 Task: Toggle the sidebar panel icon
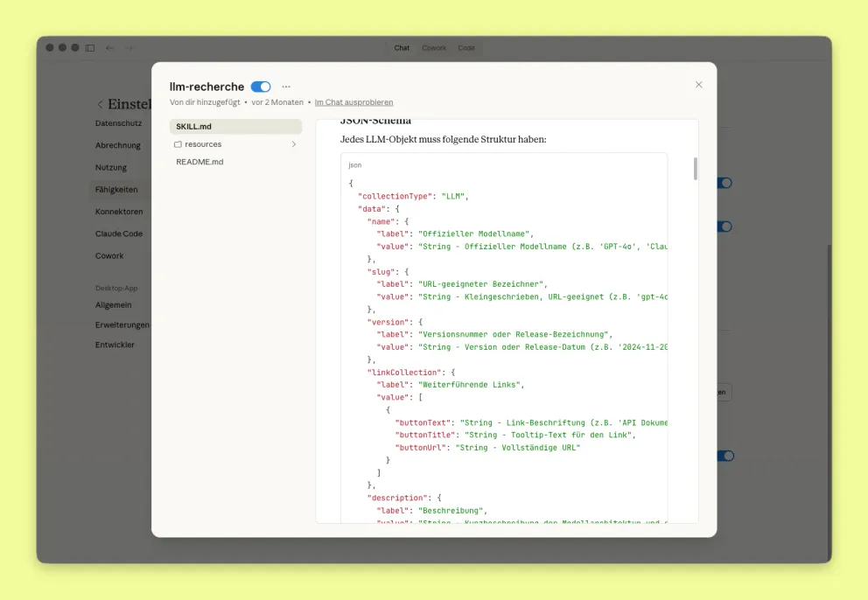pos(90,48)
